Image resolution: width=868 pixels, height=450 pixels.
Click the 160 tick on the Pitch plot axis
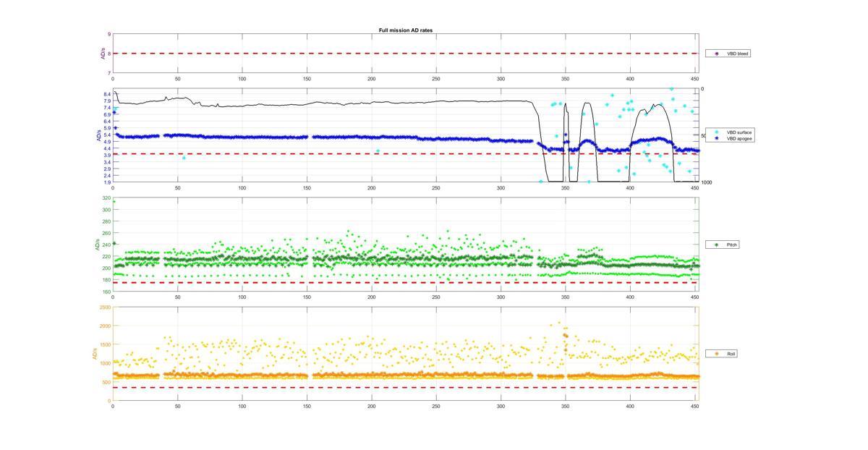(x=107, y=292)
